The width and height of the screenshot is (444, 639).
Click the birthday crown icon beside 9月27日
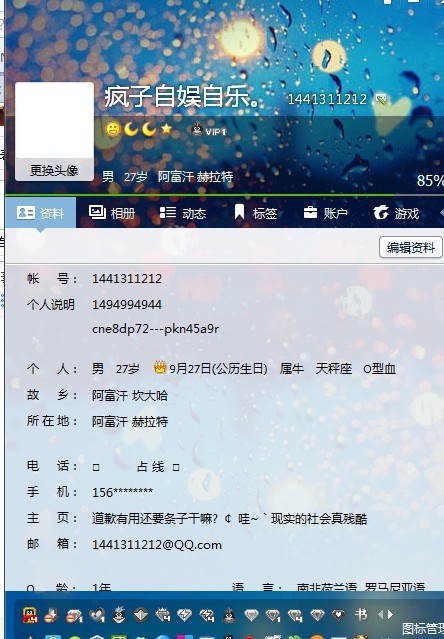(x=160, y=368)
